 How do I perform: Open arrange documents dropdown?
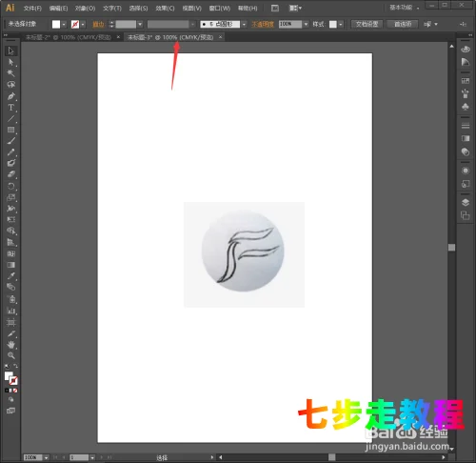pos(295,8)
